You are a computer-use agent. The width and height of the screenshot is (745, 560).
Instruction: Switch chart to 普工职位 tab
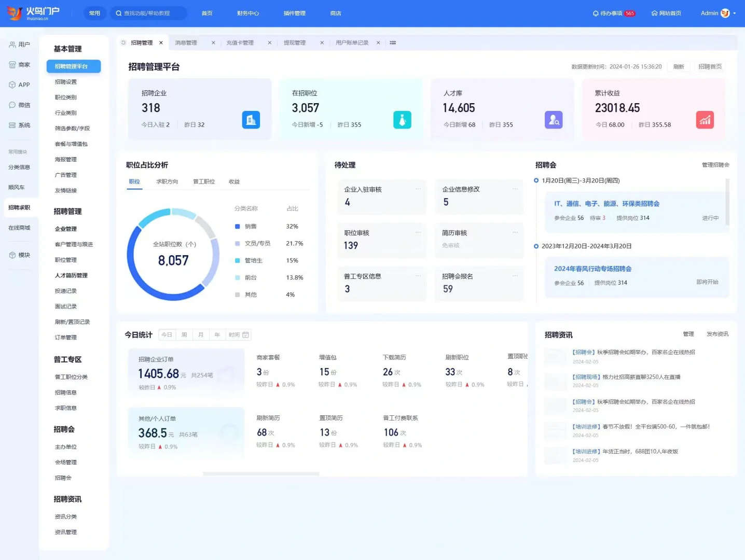click(204, 181)
